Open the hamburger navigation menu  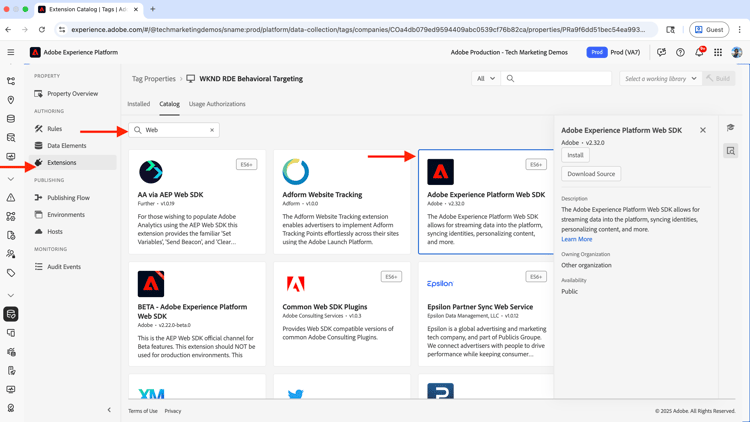click(x=11, y=52)
